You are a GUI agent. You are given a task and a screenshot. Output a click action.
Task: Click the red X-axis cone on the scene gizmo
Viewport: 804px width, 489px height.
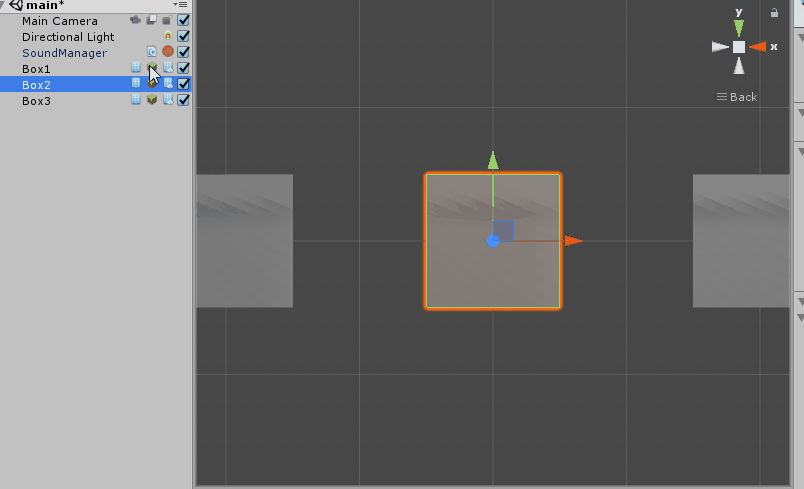757,47
